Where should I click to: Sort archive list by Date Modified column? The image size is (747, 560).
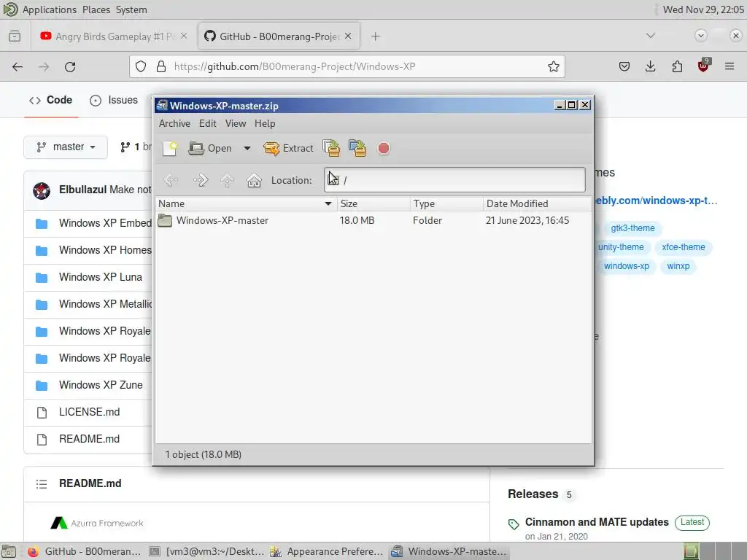538,204
